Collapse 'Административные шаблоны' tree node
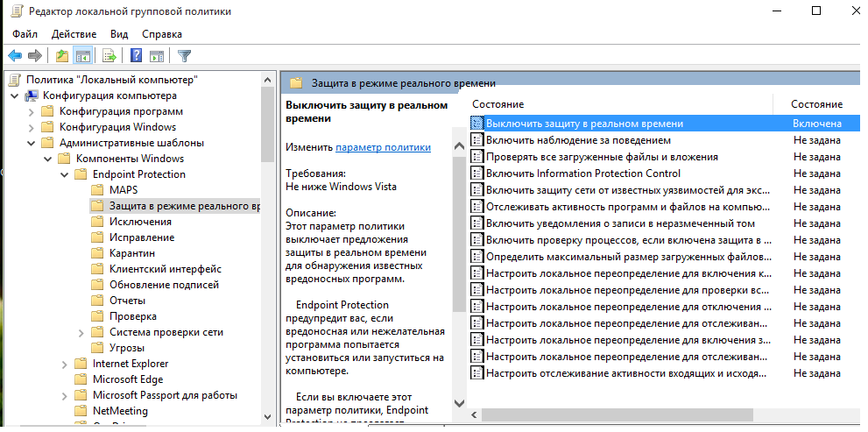868x432 pixels. [31, 143]
